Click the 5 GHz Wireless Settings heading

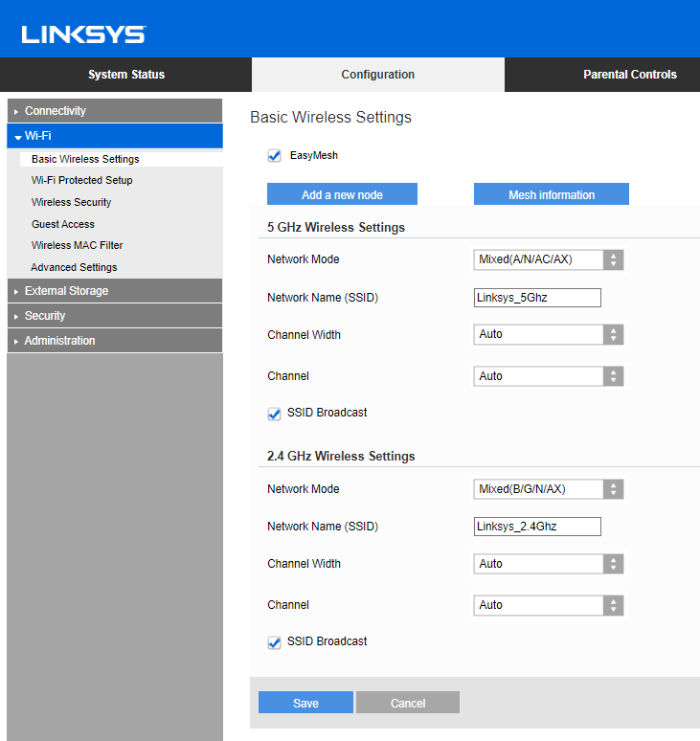[336, 227]
